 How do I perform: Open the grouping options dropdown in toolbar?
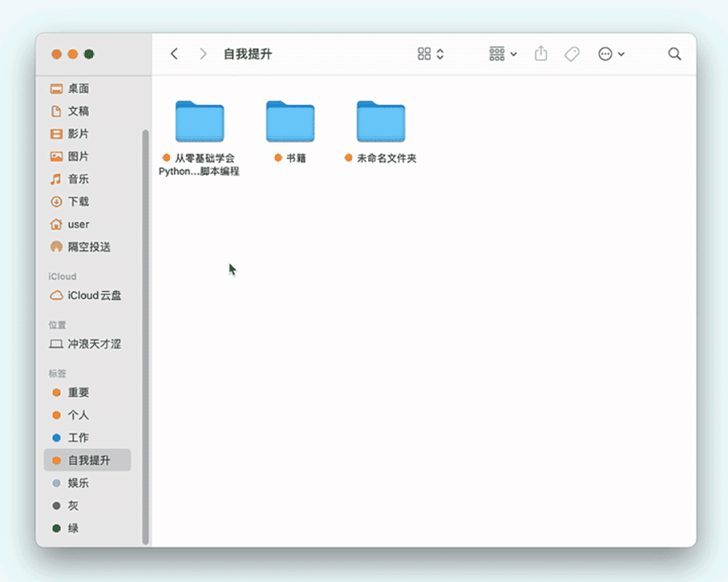pyautogui.click(x=502, y=53)
